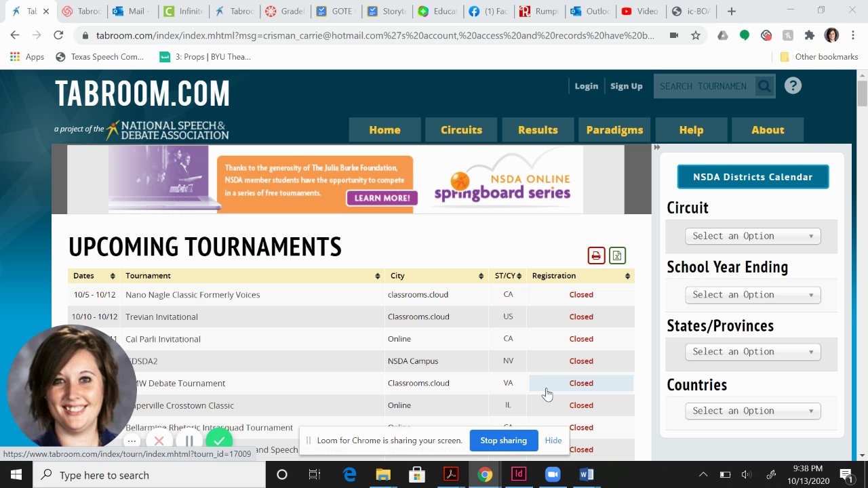Sort table by Tournament column
Viewport: 868px width, 488px height.
pos(252,276)
